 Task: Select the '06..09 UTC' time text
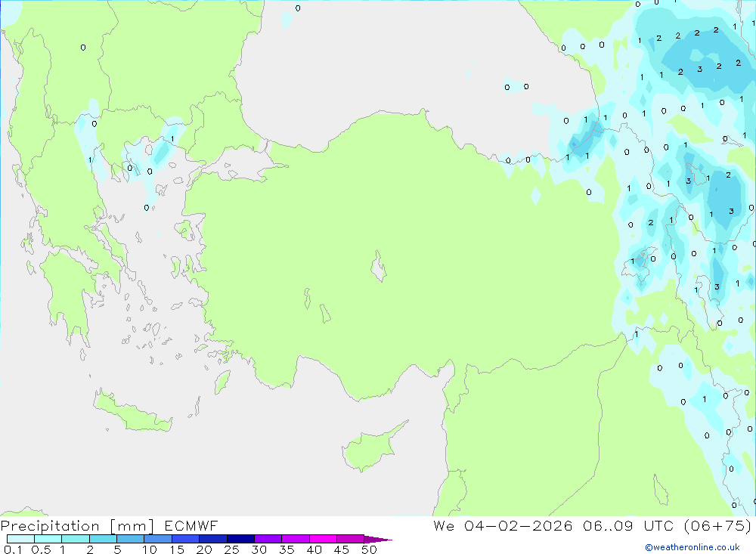pyautogui.click(x=627, y=525)
